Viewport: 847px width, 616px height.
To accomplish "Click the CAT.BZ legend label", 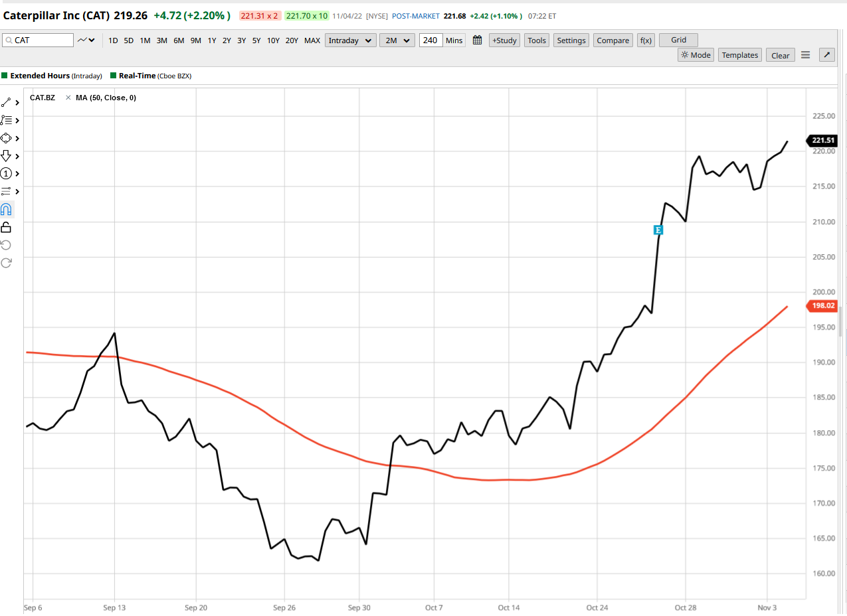I will pos(43,98).
